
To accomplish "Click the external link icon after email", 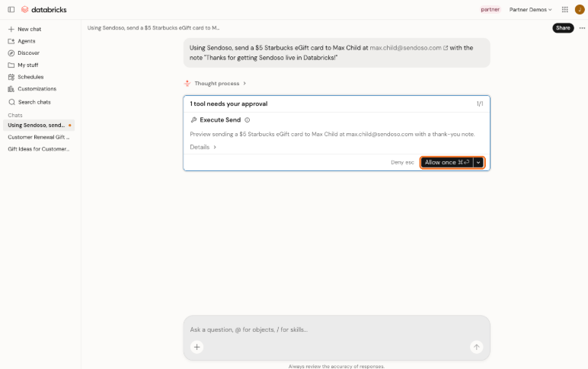I will 446,48.
